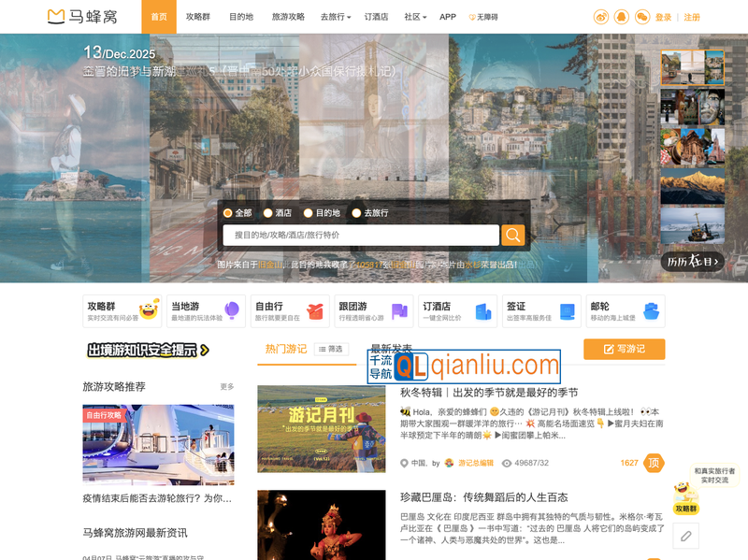Screen dimensions: 748x560
Task: Click the 写游记 button
Action: [x=624, y=349]
